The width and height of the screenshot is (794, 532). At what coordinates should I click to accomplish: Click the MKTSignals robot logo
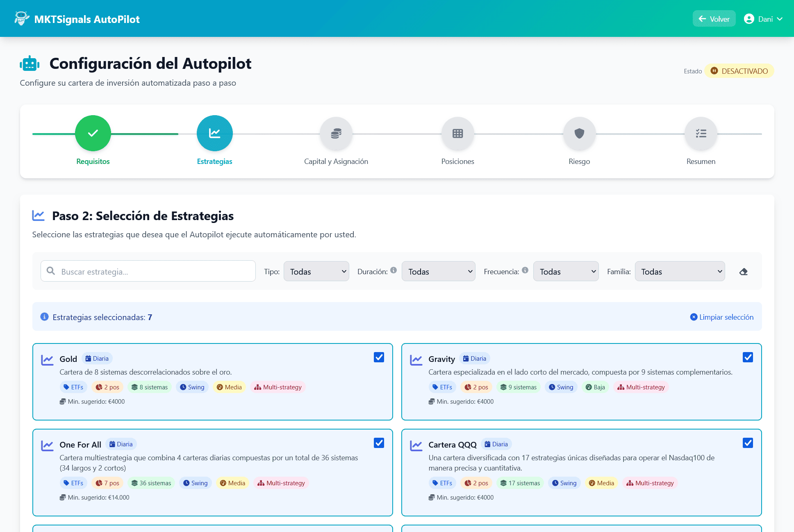(21, 19)
